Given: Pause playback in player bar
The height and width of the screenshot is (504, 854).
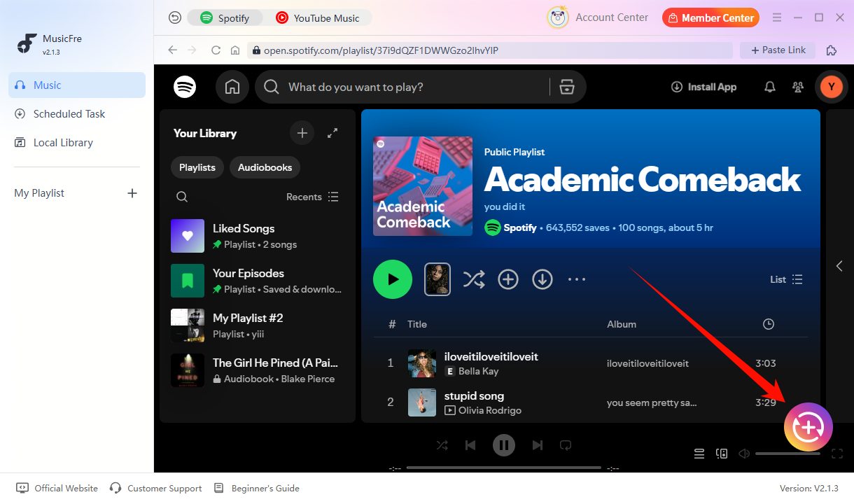Looking at the screenshot, I should 504,444.
